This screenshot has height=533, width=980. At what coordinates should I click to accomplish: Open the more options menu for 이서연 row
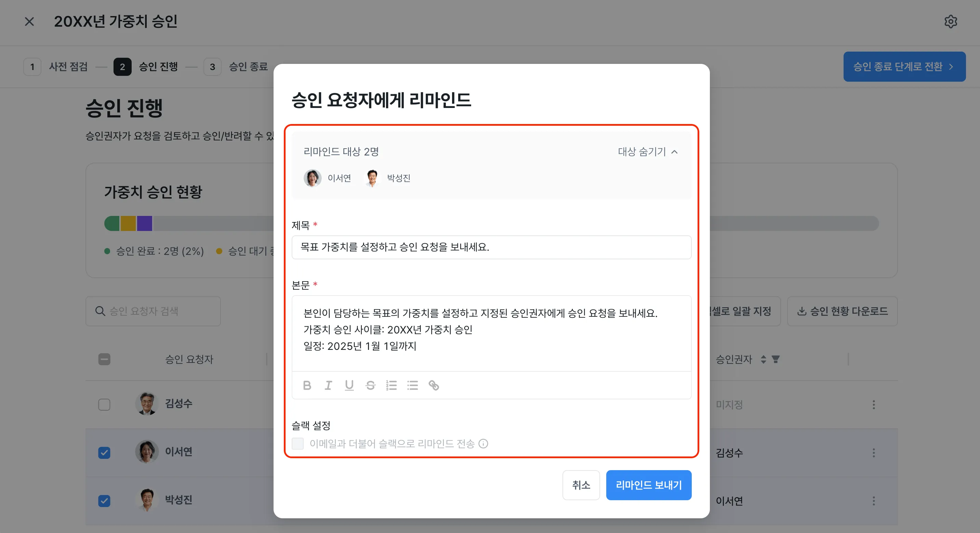coord(873,453)
